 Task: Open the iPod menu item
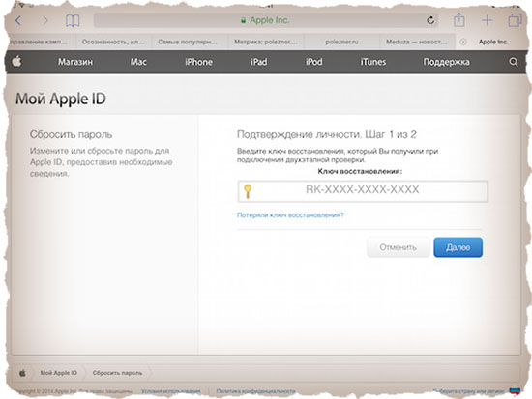[x=313, y=62]
